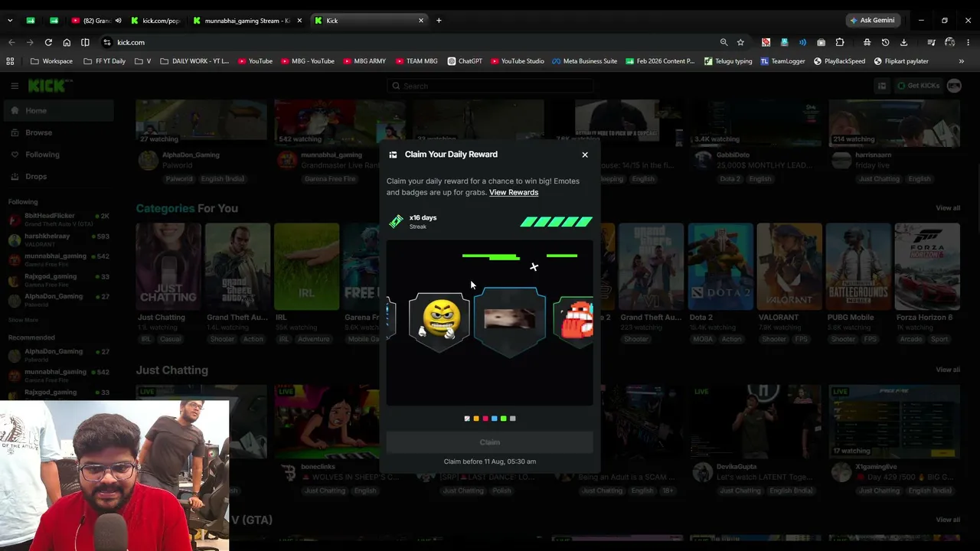Toggle the Kick sidebar hamburger menu
980x551 pixels.
click(14, 86)
